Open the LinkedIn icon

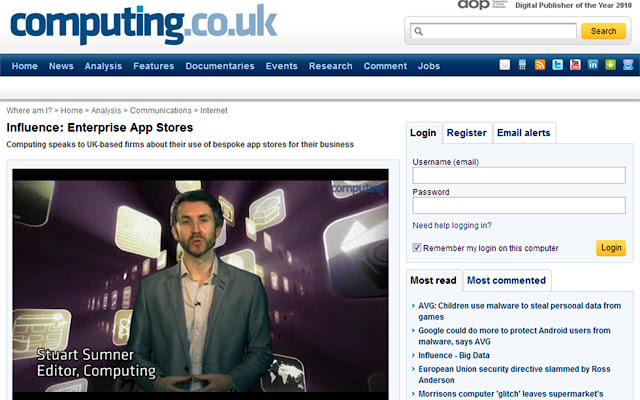coord(592,65)
